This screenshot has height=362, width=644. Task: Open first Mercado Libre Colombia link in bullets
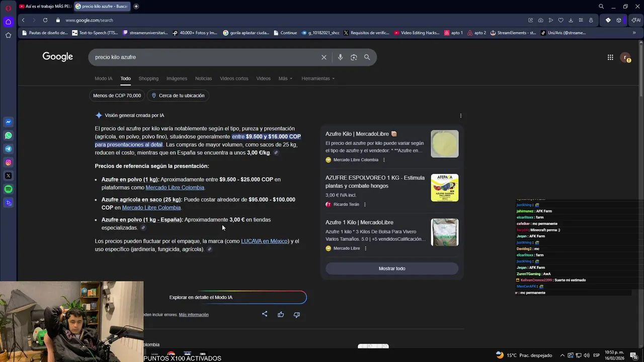(x=175, y=188)
